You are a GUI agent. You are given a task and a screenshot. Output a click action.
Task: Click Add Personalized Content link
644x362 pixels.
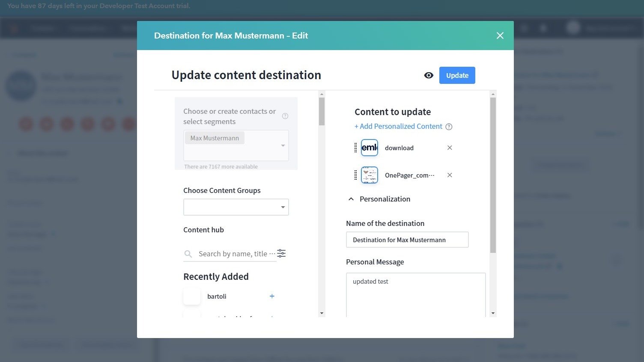pos(398,126)
